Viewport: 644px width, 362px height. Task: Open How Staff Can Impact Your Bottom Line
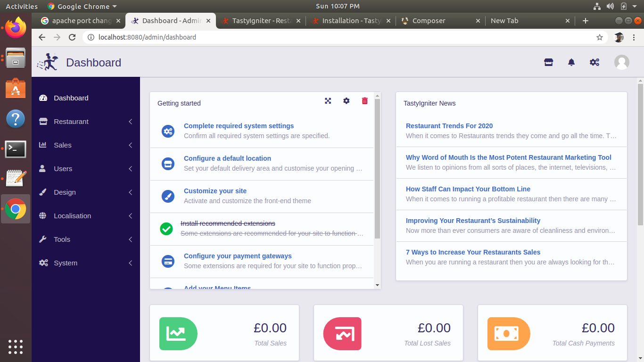(468, 189)
